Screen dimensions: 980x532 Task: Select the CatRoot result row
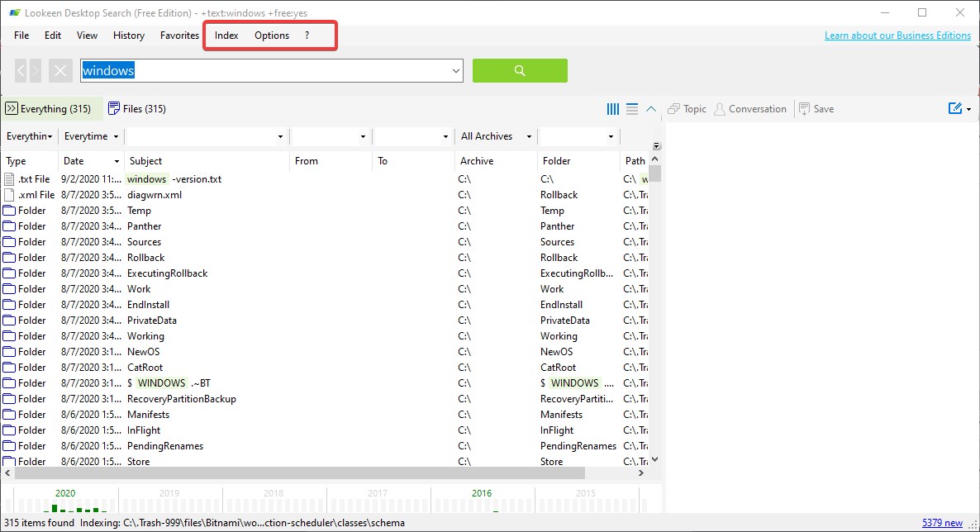click(325, 368)
